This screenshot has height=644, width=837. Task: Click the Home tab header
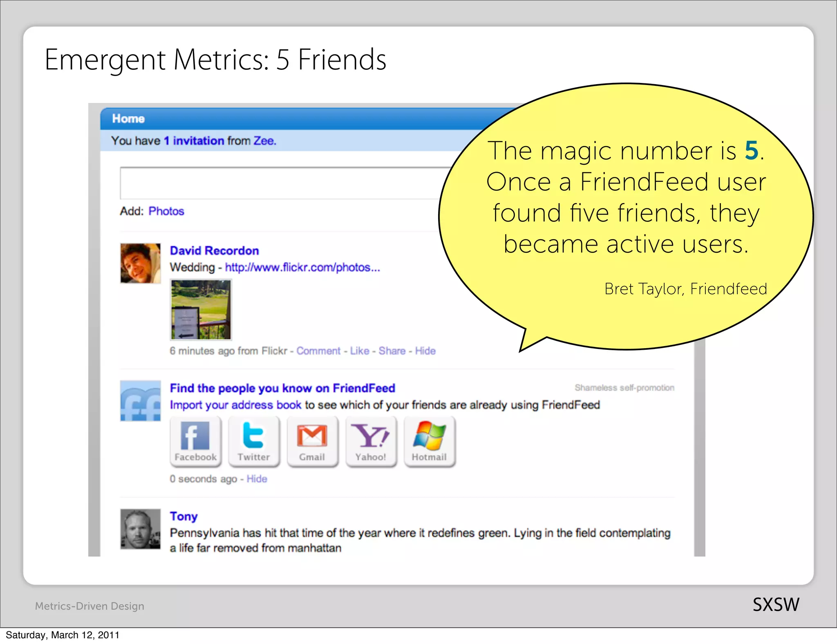pyautogui.click(x=128, y=119)
